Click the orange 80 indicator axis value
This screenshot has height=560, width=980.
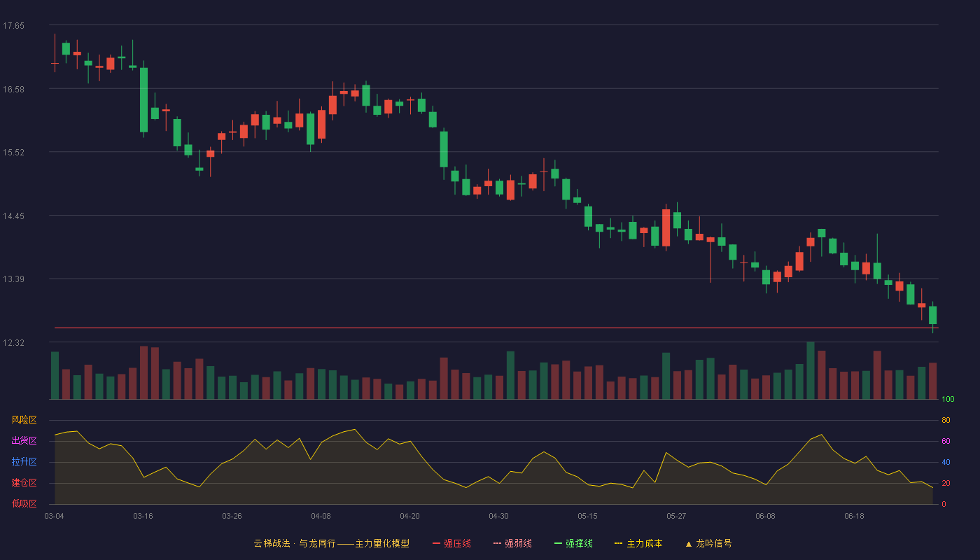(x=946, y=420)
